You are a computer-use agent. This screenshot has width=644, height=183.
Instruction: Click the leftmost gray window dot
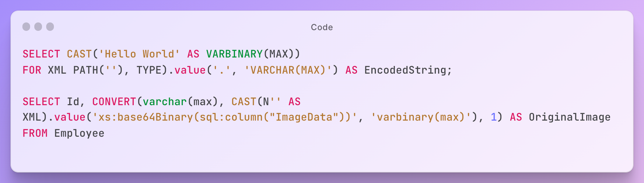tap(26, 27)
